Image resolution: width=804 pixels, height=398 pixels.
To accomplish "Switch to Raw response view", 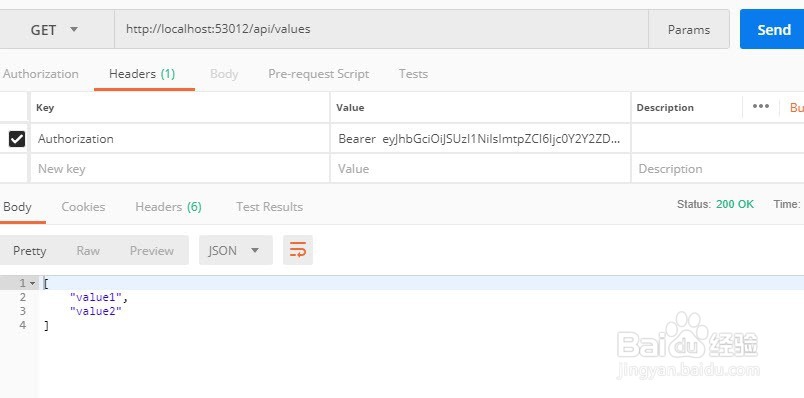I will coord(88,250).
